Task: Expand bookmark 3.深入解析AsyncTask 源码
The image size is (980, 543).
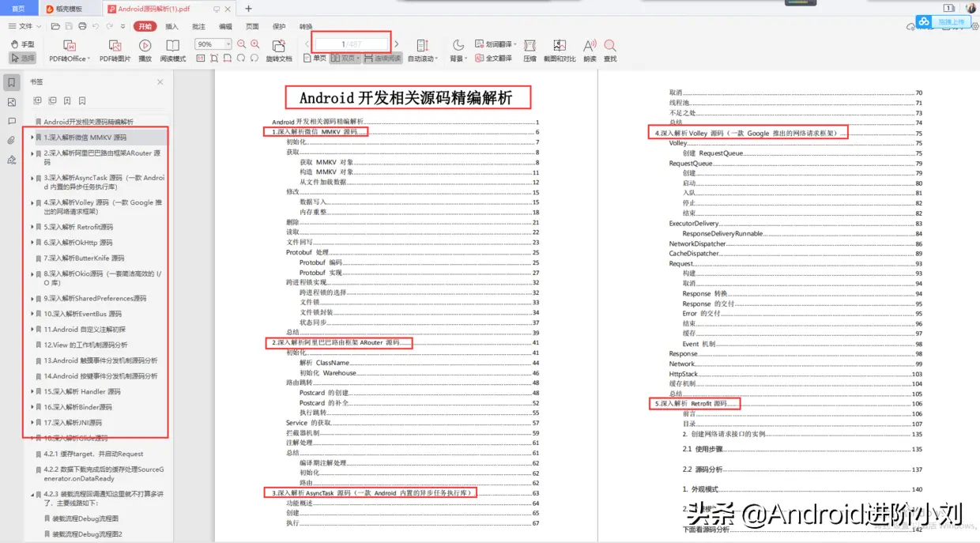Action: point(32,178)
